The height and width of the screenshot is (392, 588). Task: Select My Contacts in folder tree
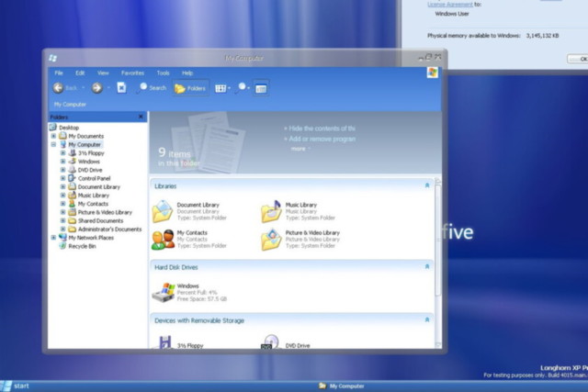[93, 204]
